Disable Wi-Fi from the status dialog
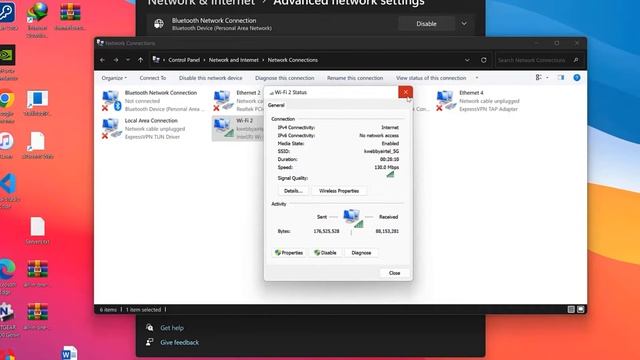640x360 pixels. tap(325, 253)
